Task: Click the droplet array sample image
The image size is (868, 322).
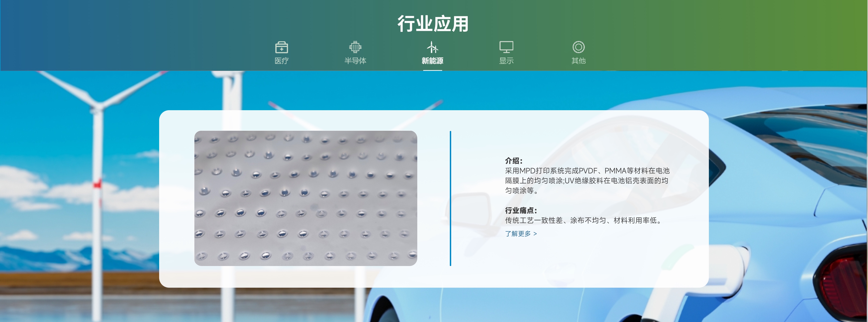Action: pyautogui.click(x=306, y=198)
